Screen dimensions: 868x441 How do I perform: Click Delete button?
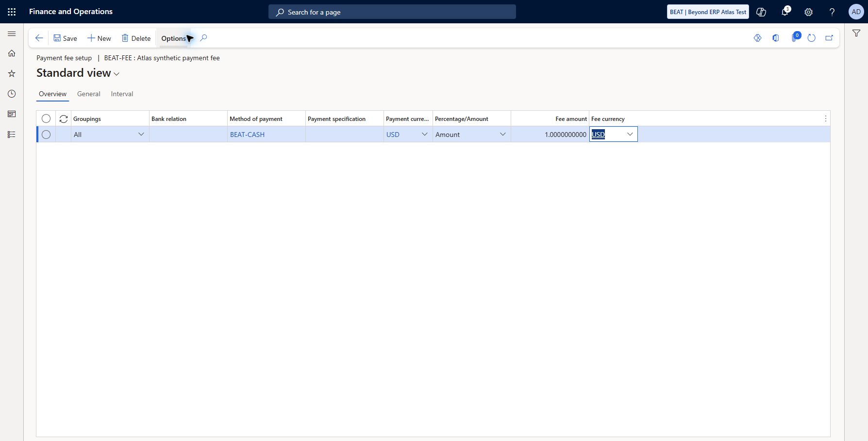[136, 38]
